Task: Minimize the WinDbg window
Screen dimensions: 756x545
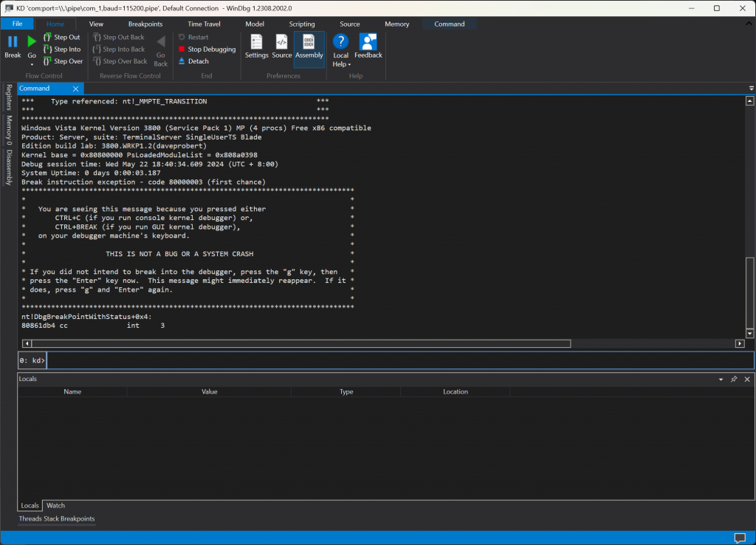Action: (x=691, y=8)
